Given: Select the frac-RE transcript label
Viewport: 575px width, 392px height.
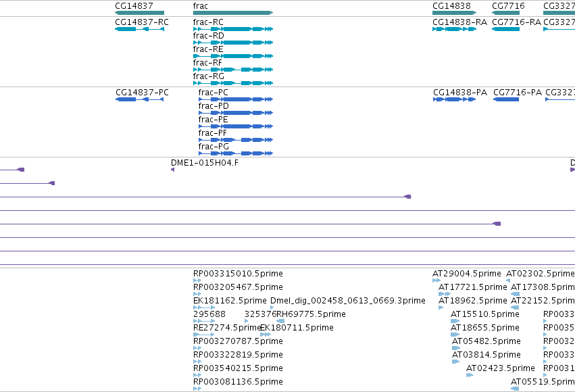Looking at the screenshot, I should [x=208, y=49].
